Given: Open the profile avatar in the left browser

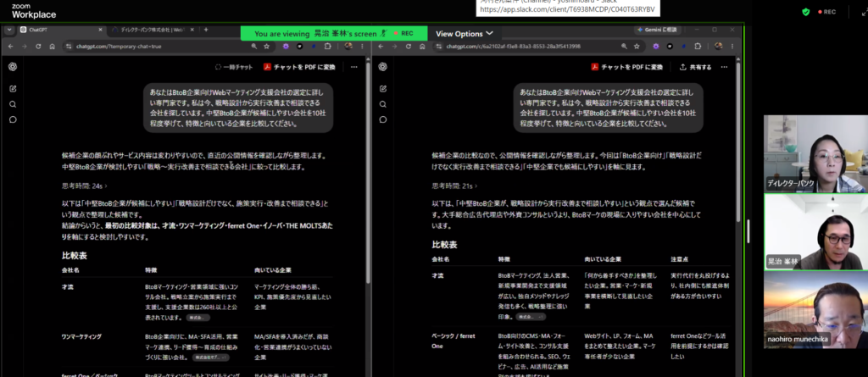Looking at the screenshot, I should tap(348, 47).
